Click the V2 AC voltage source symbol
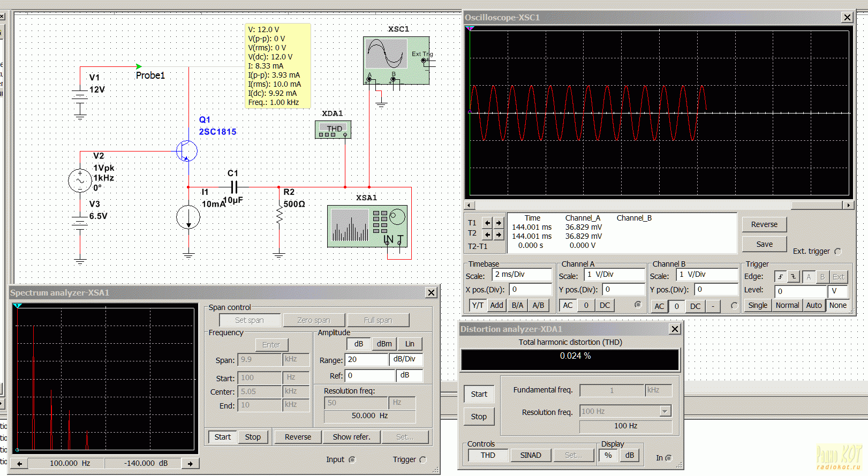 80,181
